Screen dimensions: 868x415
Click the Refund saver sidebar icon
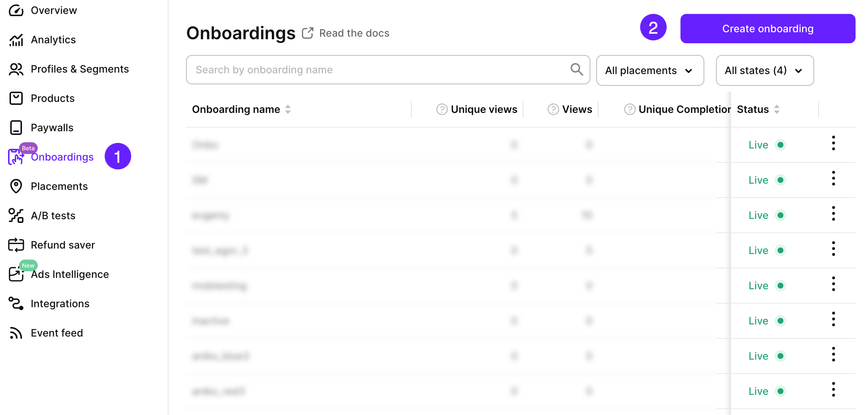coord(16,245)
